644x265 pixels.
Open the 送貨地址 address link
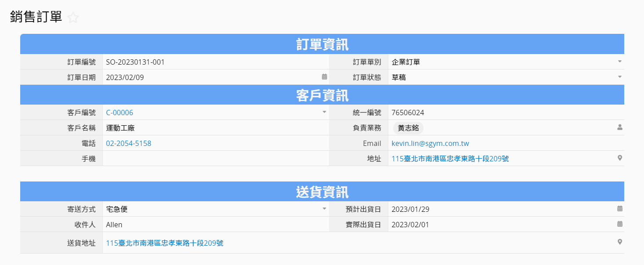[165, 243]
